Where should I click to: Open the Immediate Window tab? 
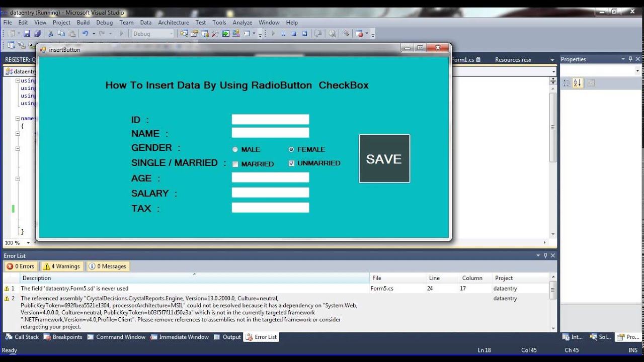click(x=180, y=337)
